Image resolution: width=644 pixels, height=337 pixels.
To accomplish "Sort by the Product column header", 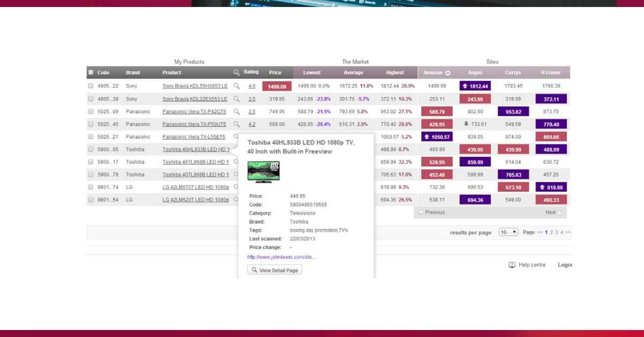I will tap(172, 72).
